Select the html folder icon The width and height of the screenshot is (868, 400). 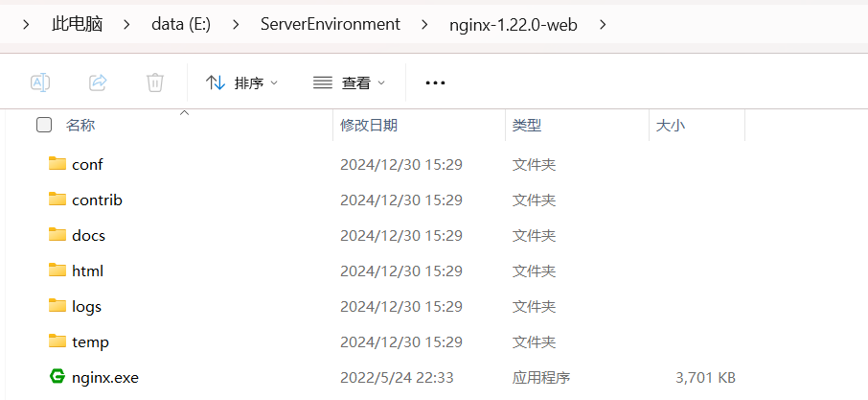[57, 270]
